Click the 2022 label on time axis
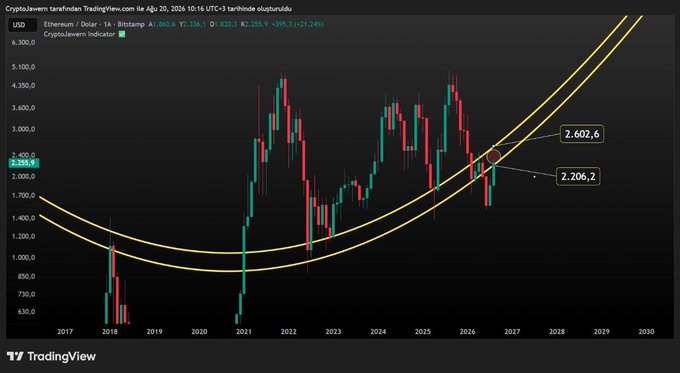 288,332
